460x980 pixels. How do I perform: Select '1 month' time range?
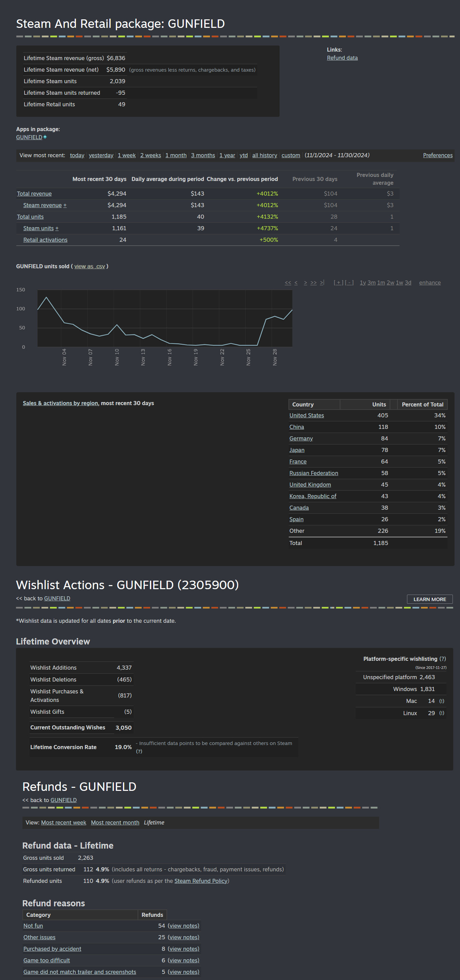click(x=176, y=155)
